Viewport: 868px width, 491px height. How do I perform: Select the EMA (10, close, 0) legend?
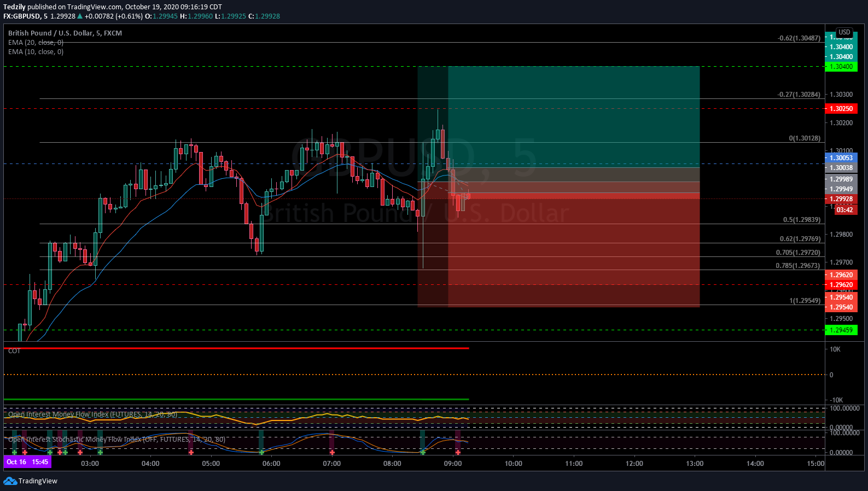pos(36,52)
